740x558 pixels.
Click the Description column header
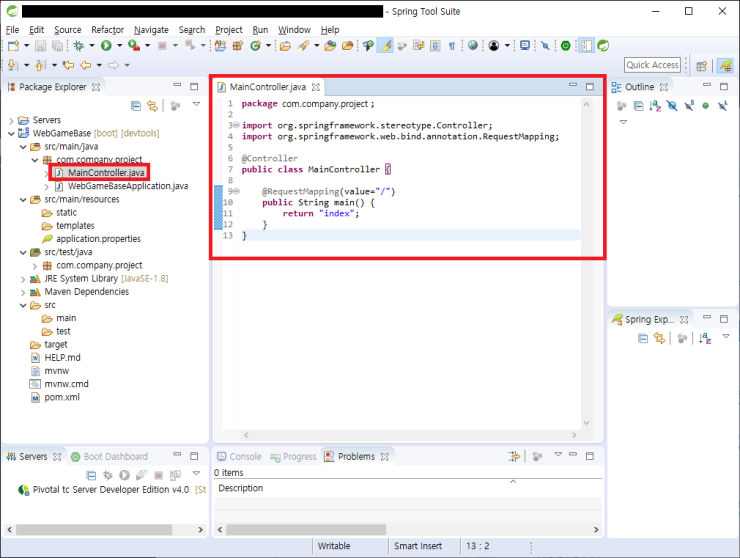(241, 489)
